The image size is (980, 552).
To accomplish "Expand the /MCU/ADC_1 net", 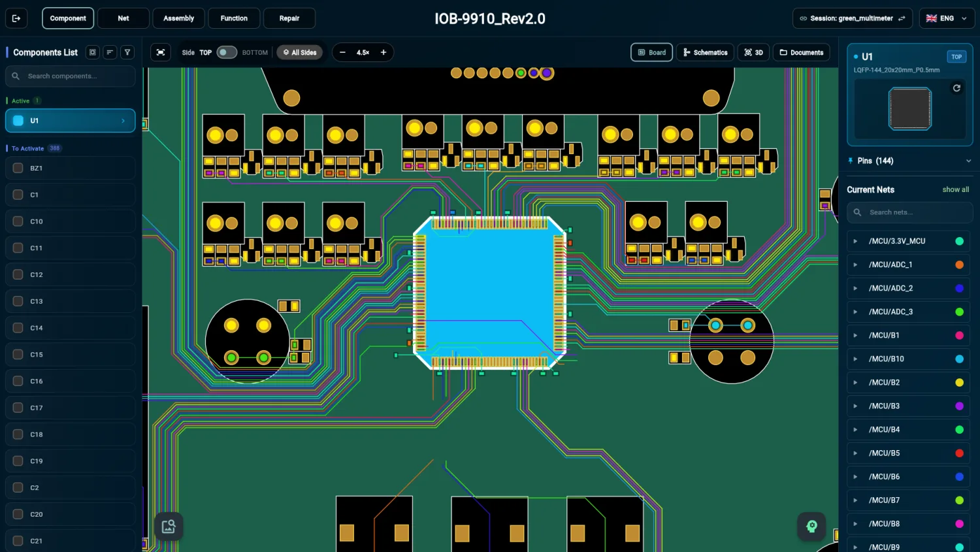I will 855,265.
